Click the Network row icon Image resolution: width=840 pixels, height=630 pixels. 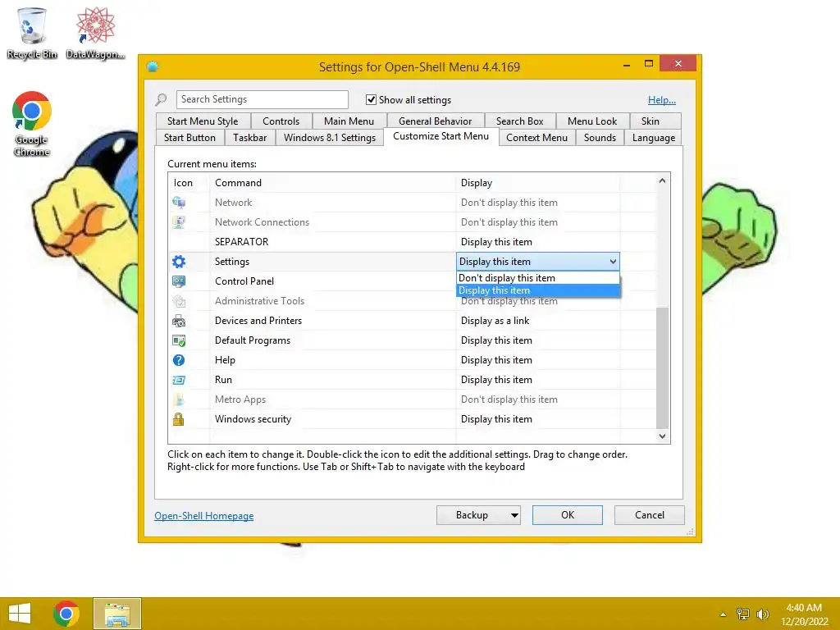click(178, 203)
